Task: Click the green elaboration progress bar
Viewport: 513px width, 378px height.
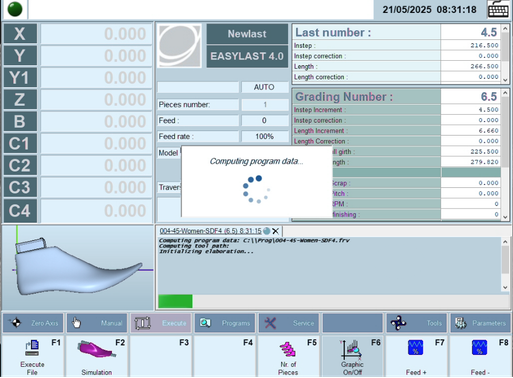Action: (175, 301)
